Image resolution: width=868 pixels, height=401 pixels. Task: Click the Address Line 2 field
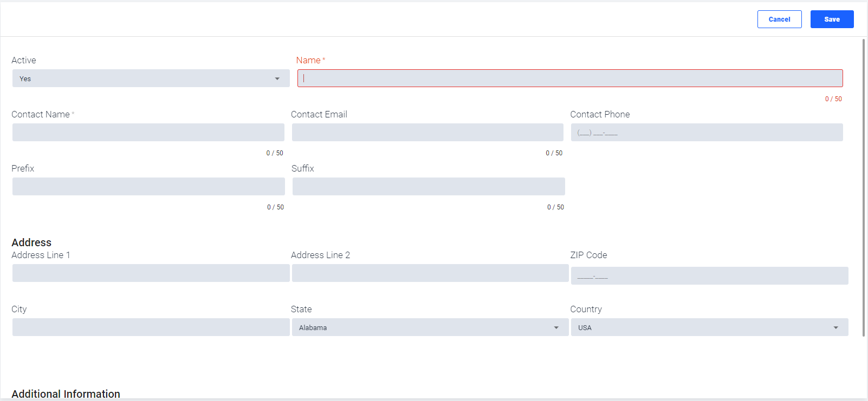pyautogui.click(x=430, y=273)
